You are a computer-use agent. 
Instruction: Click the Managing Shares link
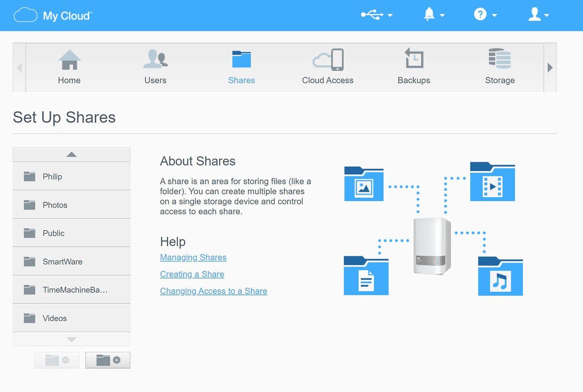point(193,257)
